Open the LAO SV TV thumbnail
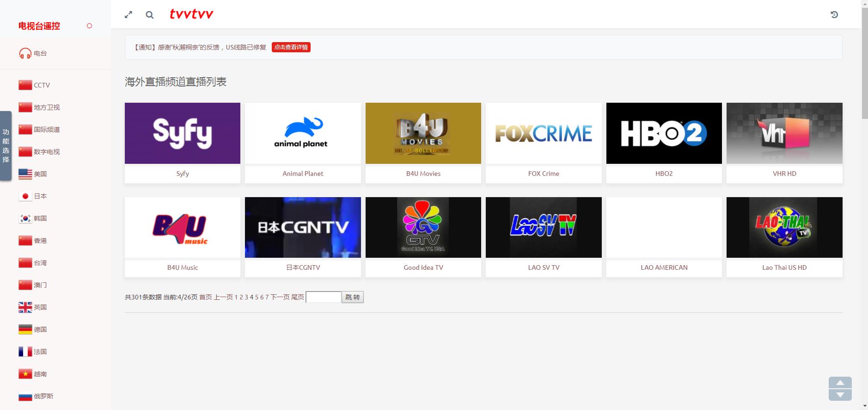Viewport: 868px width, 410px height. pos(544,227)
